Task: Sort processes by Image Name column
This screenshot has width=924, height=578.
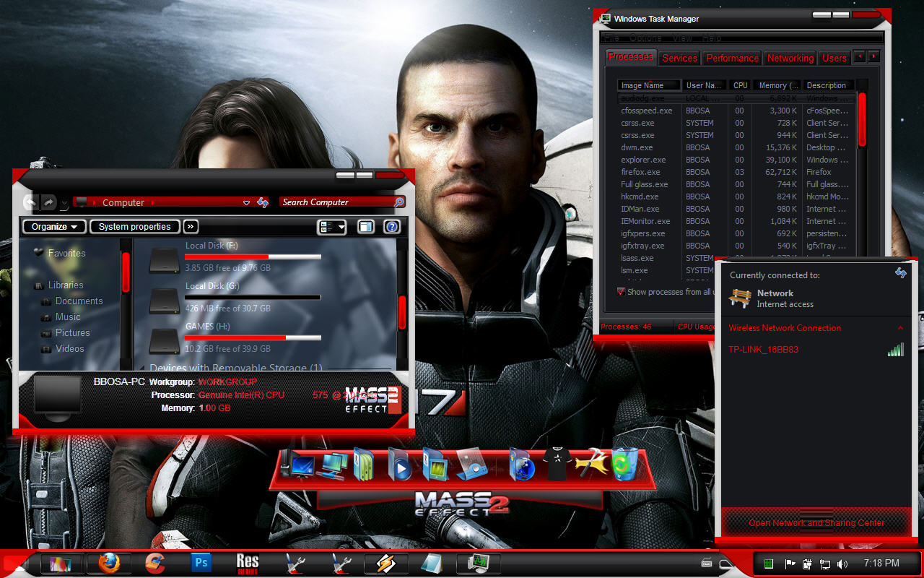Action: (x=650, y=85)
